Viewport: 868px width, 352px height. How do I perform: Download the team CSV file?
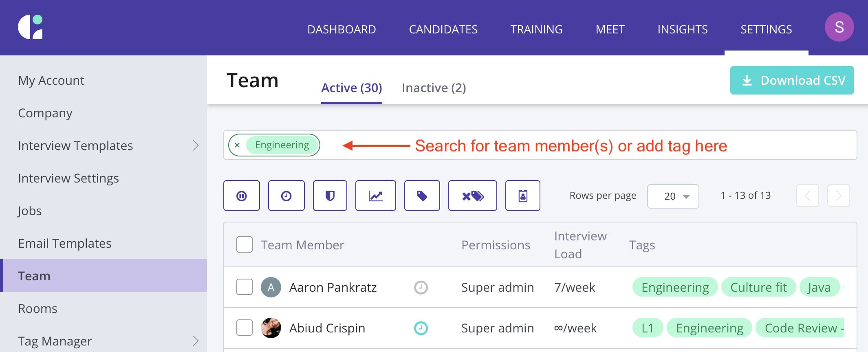tap(792, 80)
